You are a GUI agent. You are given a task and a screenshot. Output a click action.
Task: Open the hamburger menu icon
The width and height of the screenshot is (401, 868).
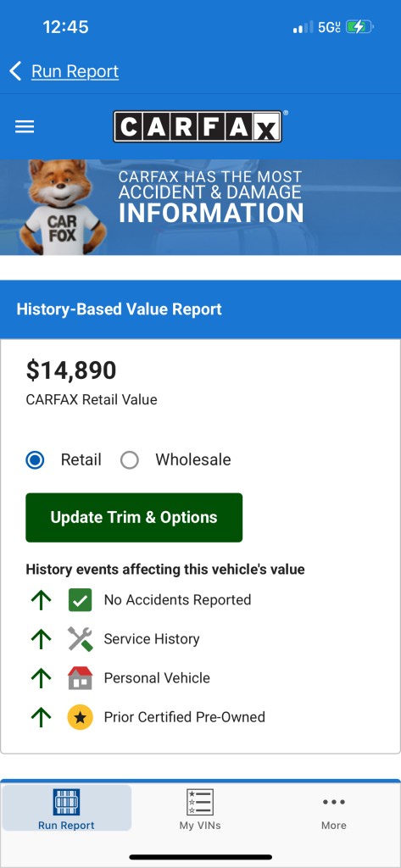tap(25, 127)
